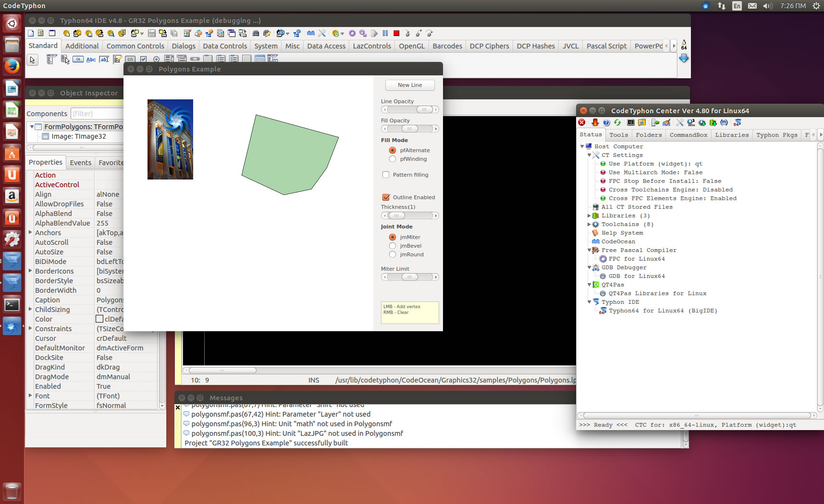Open Terminal from the Ubuntu launcher

pyautogui.click(x=12, y=304)
